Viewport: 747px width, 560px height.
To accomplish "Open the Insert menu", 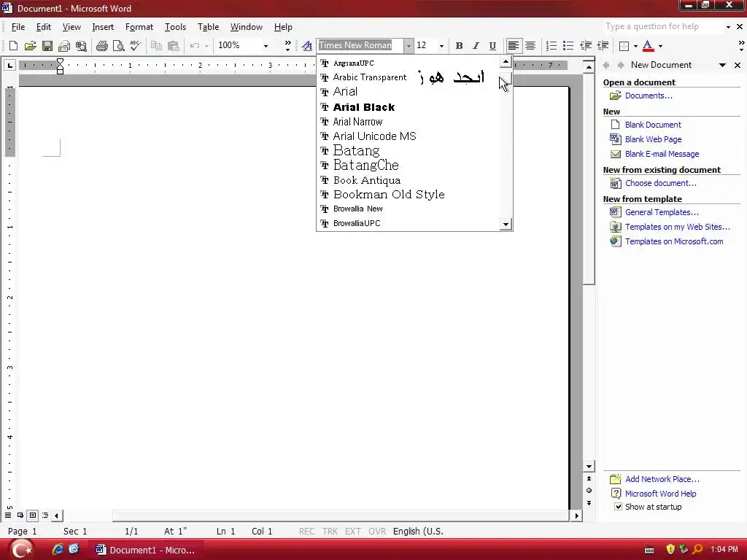I will [103, 27].
